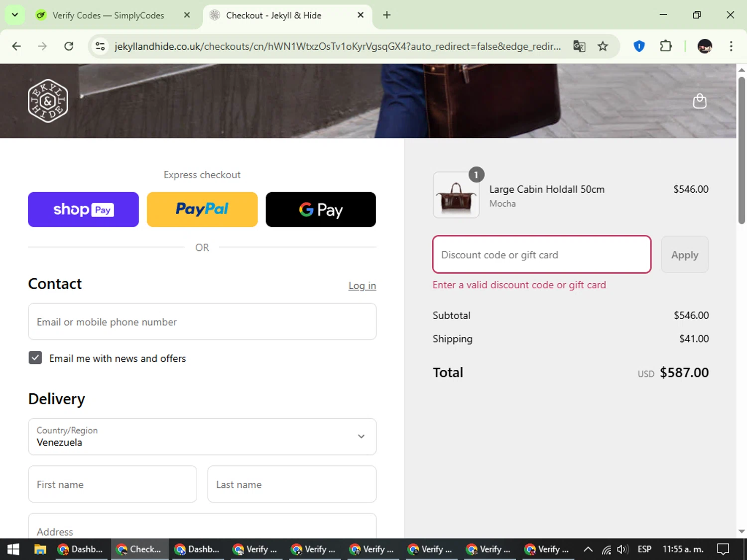The image size is (747, 560).
Task: Go back with browser back arrow
Action: [x=16, y=46]
